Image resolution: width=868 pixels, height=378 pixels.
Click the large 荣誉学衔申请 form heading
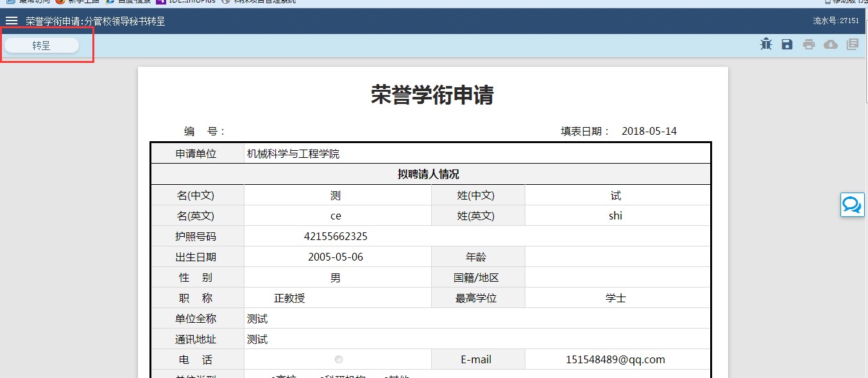click(x=432, y=96)
